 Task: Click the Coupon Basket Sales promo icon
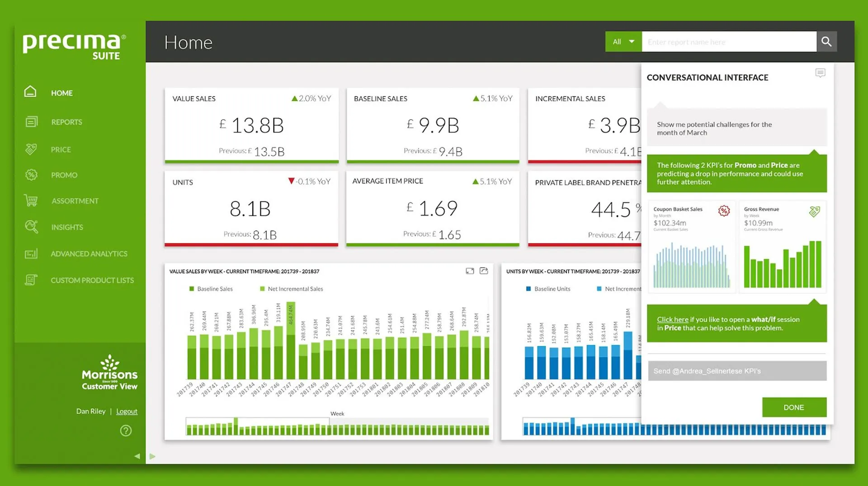coord(724,211)
